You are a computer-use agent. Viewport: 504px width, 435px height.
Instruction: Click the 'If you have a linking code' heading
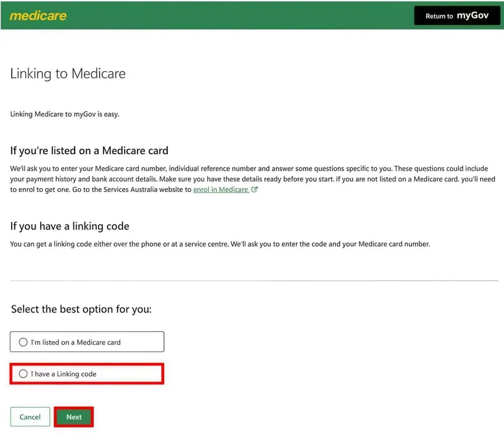pos(70,226)
